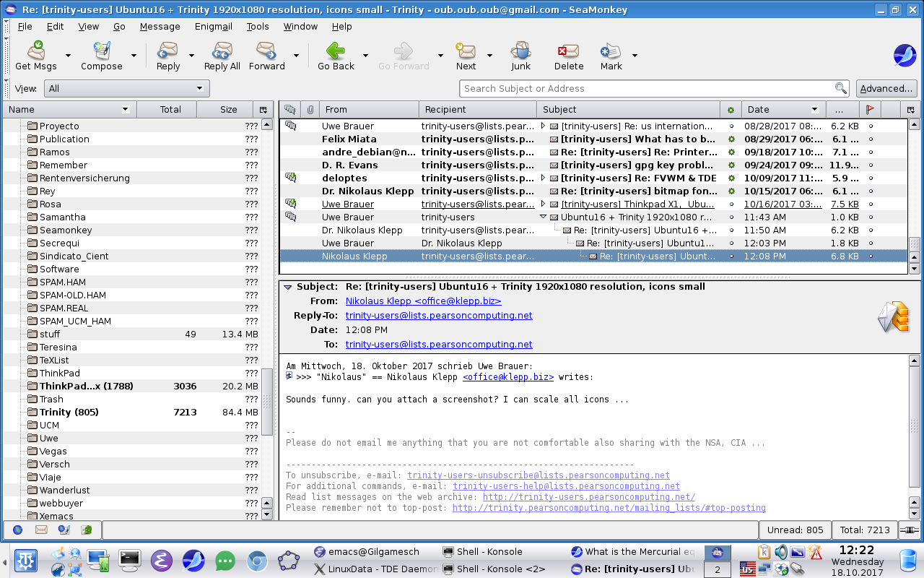Open Navigator from status bar
Image resolution: width=924 pixels, height=578 pixels.
click(17, 530)
